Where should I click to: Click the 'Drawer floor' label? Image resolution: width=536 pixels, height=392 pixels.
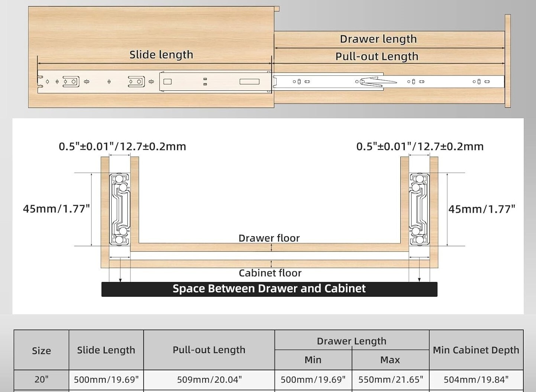click(x=269, y=238)
